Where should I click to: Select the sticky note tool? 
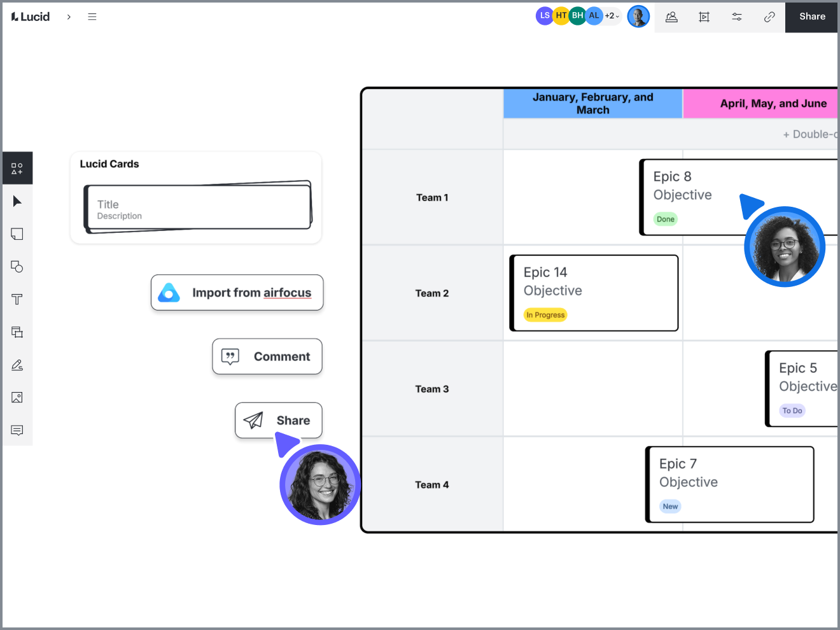(x=17, y=234)
